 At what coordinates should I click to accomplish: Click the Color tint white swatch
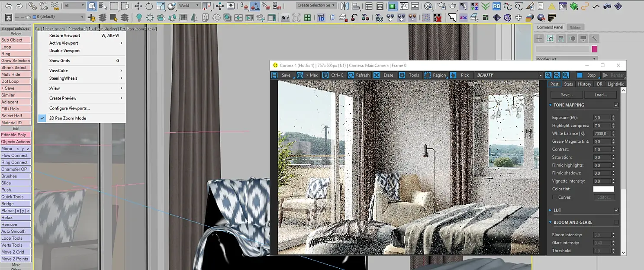(x=603, y=189)
